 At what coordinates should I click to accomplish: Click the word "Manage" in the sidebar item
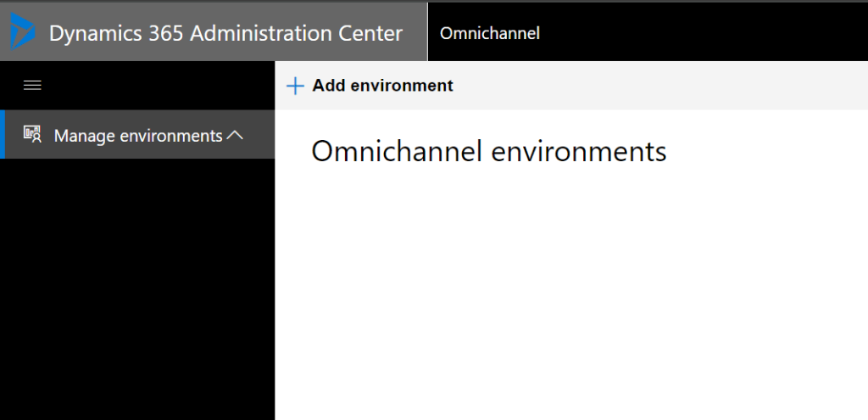point(84,135)
